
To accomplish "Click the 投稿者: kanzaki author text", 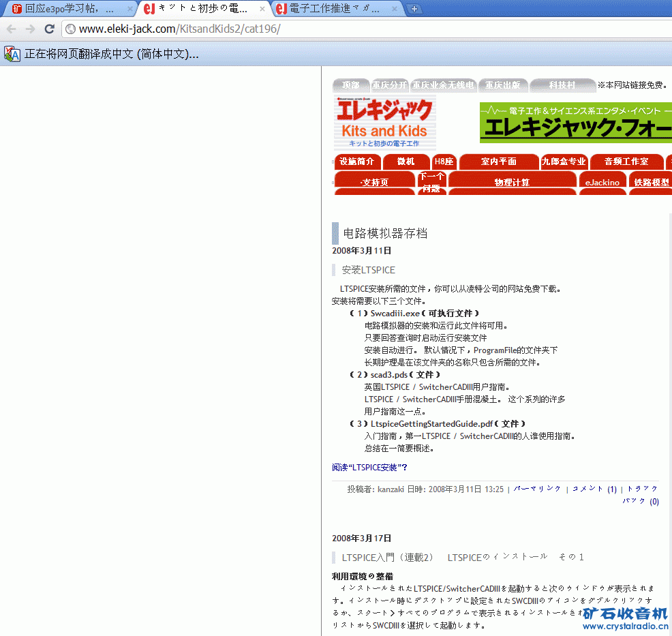I will [376, 489].
